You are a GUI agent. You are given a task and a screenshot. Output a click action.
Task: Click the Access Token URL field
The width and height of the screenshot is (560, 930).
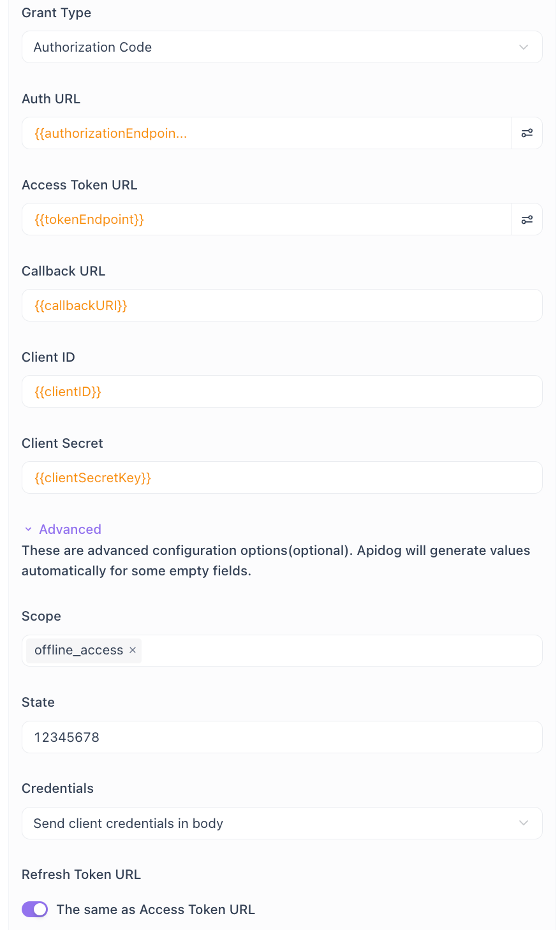(x=267, y=219)
